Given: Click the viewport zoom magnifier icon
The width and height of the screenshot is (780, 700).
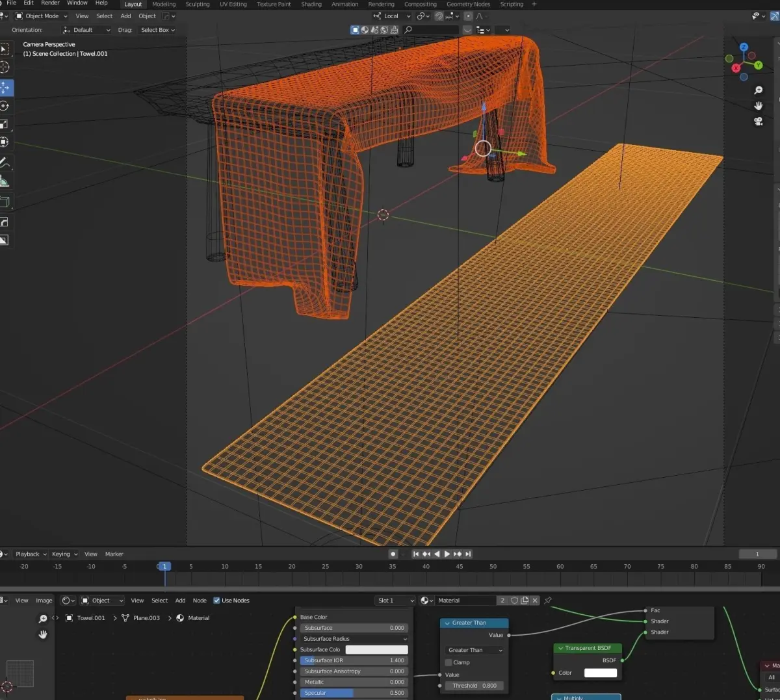Looking at the screenshot, I should pos(758,90).
